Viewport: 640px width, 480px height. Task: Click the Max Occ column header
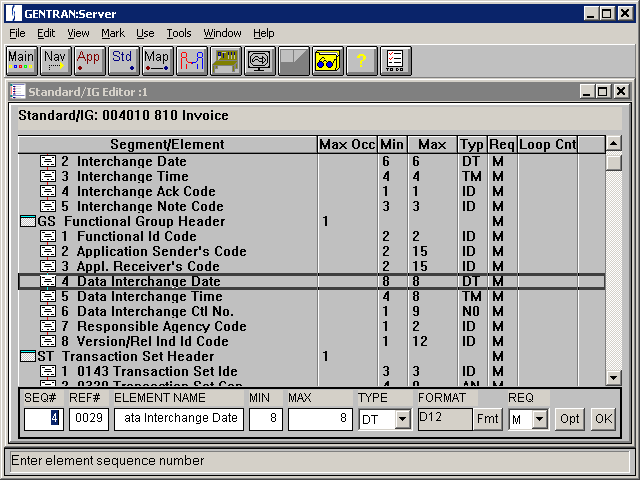[x=347, y=144]
